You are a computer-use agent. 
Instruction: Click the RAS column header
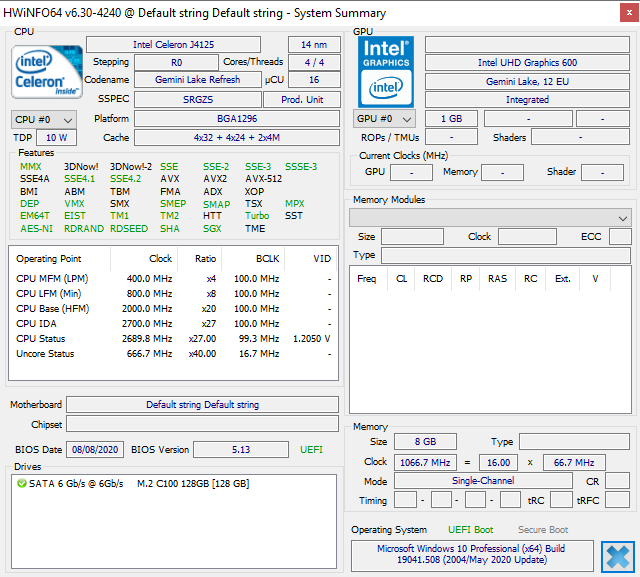(x=497, y=279)
